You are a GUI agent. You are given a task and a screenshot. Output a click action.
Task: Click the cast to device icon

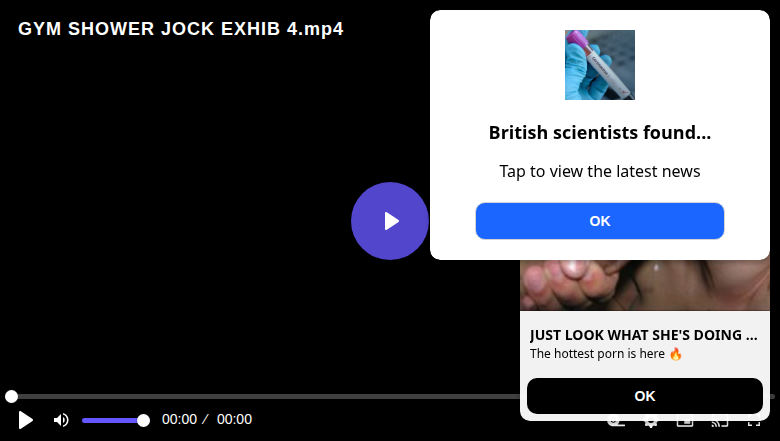719,423
